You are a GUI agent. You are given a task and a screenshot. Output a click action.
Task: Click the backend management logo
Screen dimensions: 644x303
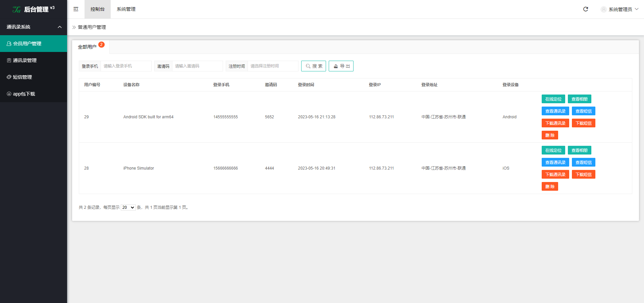pos(33,9)
